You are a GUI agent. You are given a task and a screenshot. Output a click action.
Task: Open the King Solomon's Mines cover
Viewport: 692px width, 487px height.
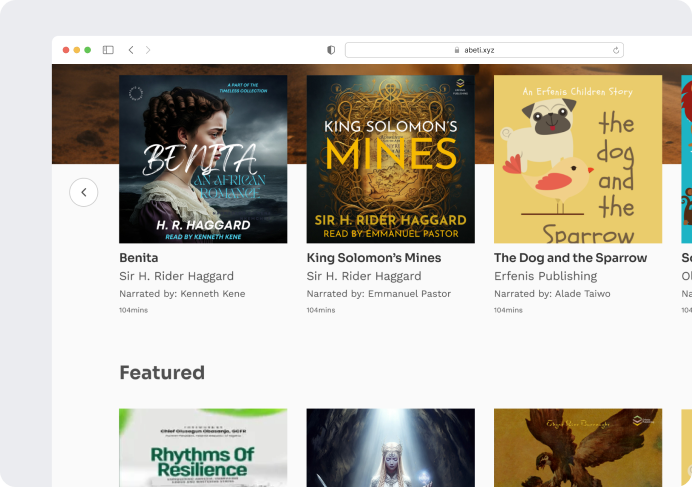point(391,159)
